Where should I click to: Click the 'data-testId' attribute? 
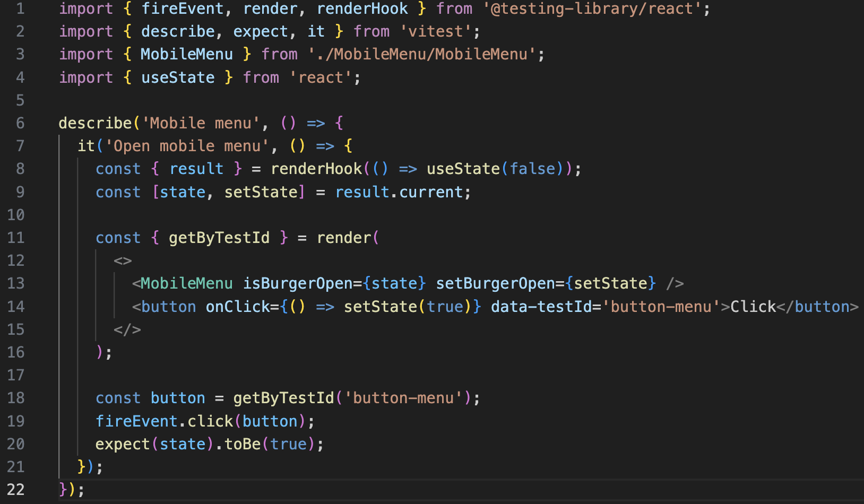[541, 307]
